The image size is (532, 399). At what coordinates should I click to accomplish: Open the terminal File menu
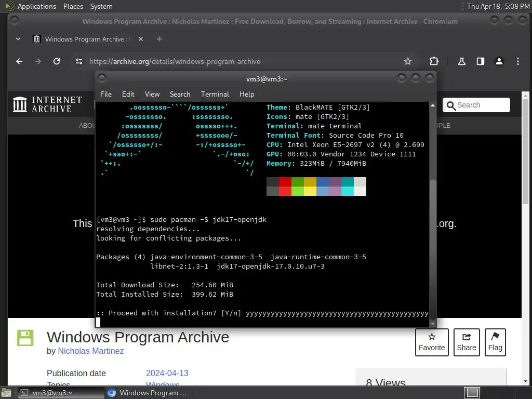(x=106, y=95)
